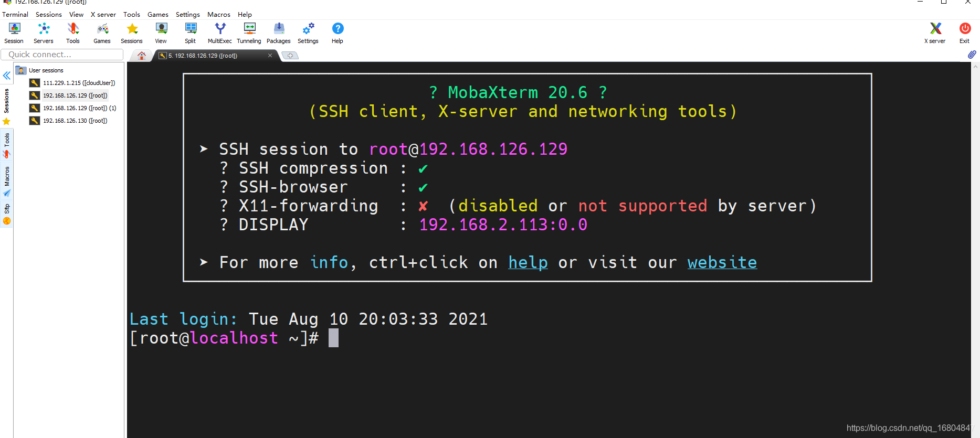Click the root@192.168.126.129 address text
This screenshot has width=980, height=438.
[468, 149]
